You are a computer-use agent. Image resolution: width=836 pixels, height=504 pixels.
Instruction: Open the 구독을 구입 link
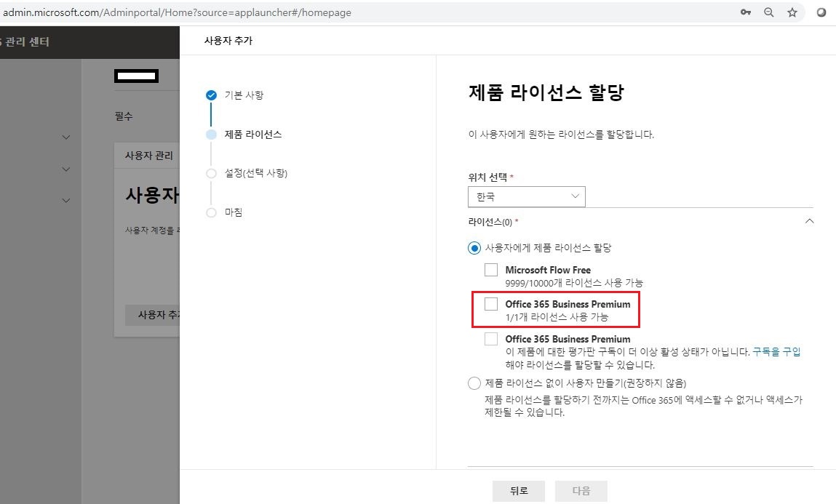click(x=776, y=351)
